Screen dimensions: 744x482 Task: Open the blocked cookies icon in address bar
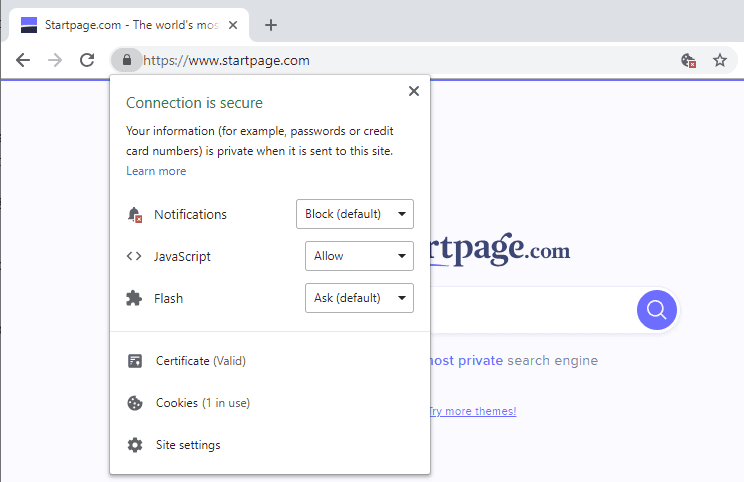pyautogui.click(x=688, y=61)
